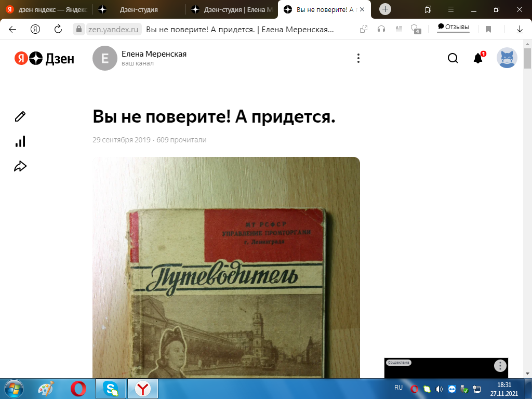The height and width of the screenshot is (399, 532).
Task: Go back with the browser back arrow
Action: pos(12,29)
